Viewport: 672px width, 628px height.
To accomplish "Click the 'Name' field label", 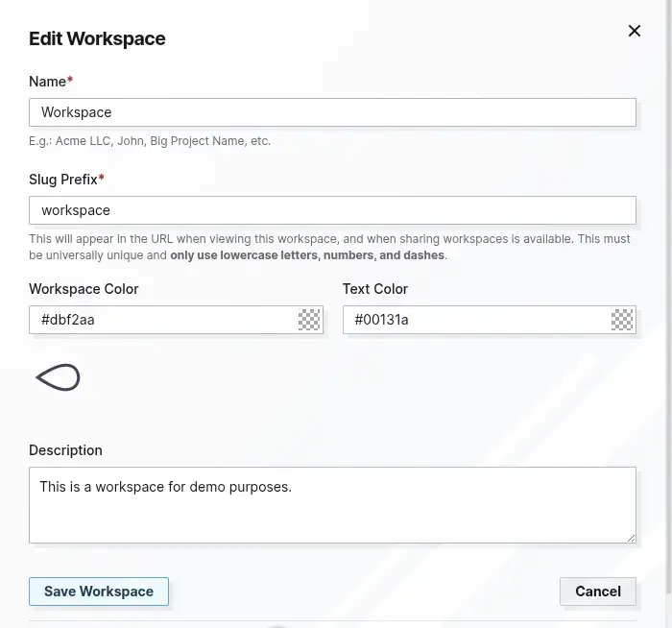I will pos(51,82).
